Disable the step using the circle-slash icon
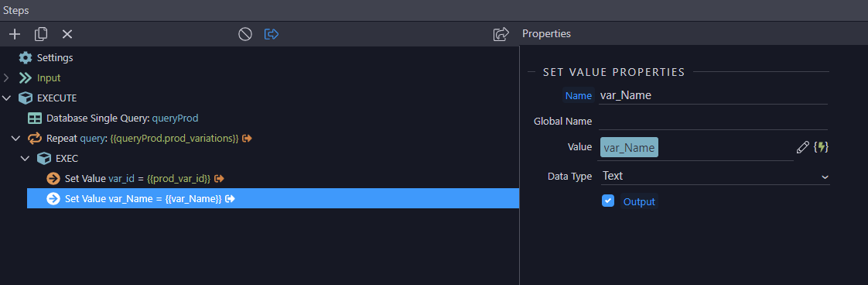This screenshot has width=868, height=285. pyautogui.click(x=245, y=34)
